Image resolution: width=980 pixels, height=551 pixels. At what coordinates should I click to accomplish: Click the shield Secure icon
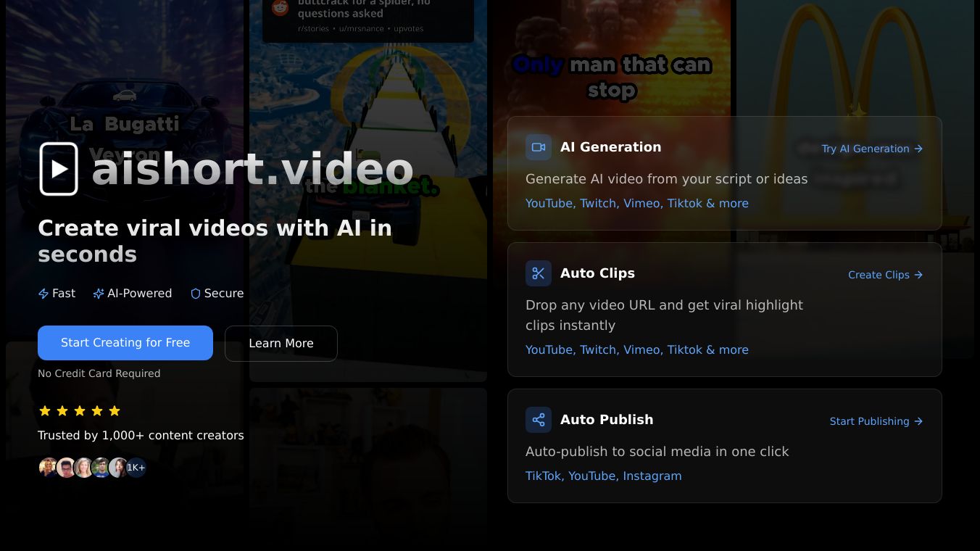[195, 294]
